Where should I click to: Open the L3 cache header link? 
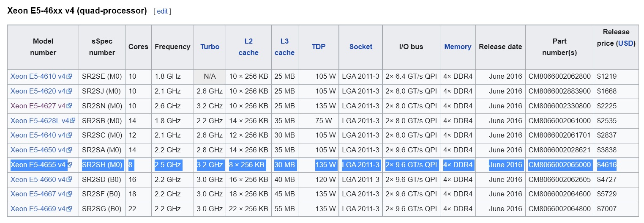point(284,47)
